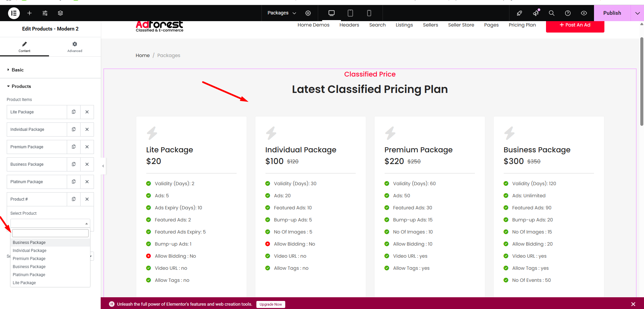Remove the Product # item
Viewport: 644px width, 309px height.
[x=87, y=199]
